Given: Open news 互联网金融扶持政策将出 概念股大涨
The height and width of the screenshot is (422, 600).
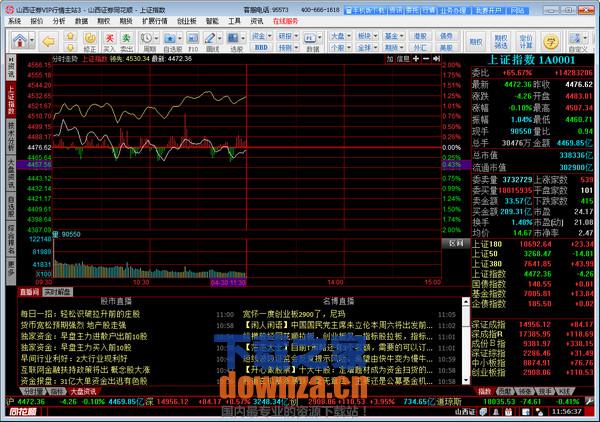Looking at the screenshot, I should [x=85, y=370].
